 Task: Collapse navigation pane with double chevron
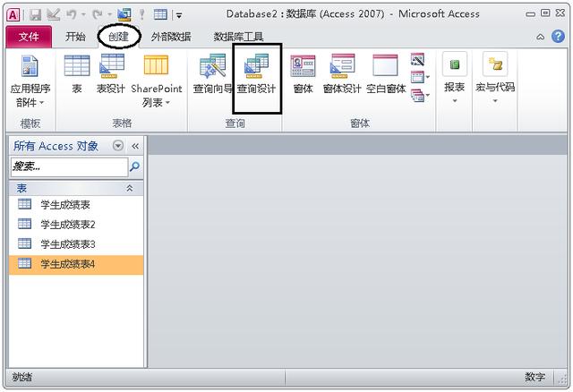(x=135, y=146)
